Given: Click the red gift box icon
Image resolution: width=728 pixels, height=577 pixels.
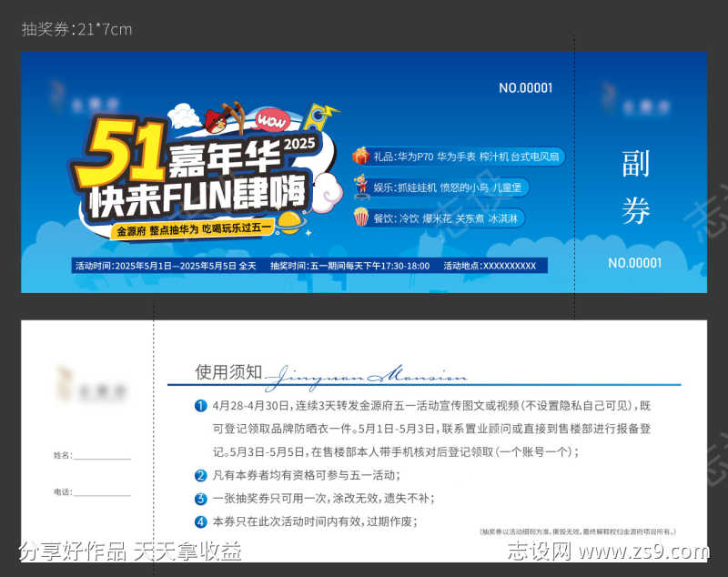Looking at the screenshot, I should coord(360,156).
